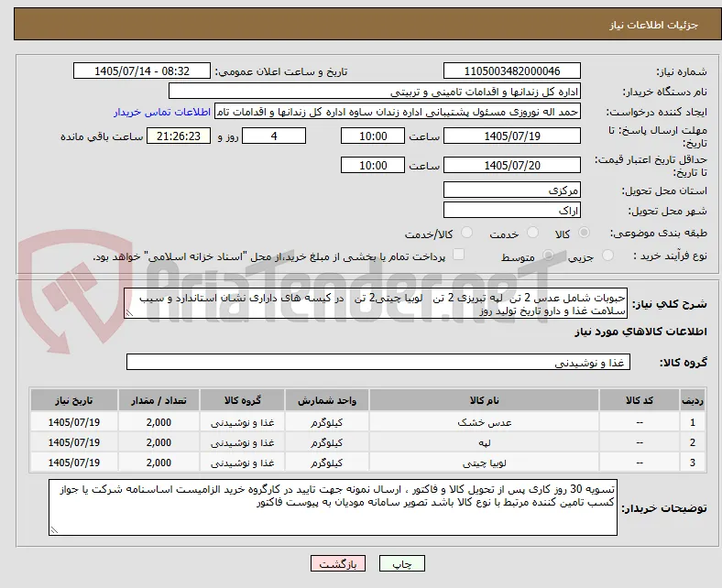Select the کالا/خدمت radio button
722x588 pixels.
[x=467, y=233]
